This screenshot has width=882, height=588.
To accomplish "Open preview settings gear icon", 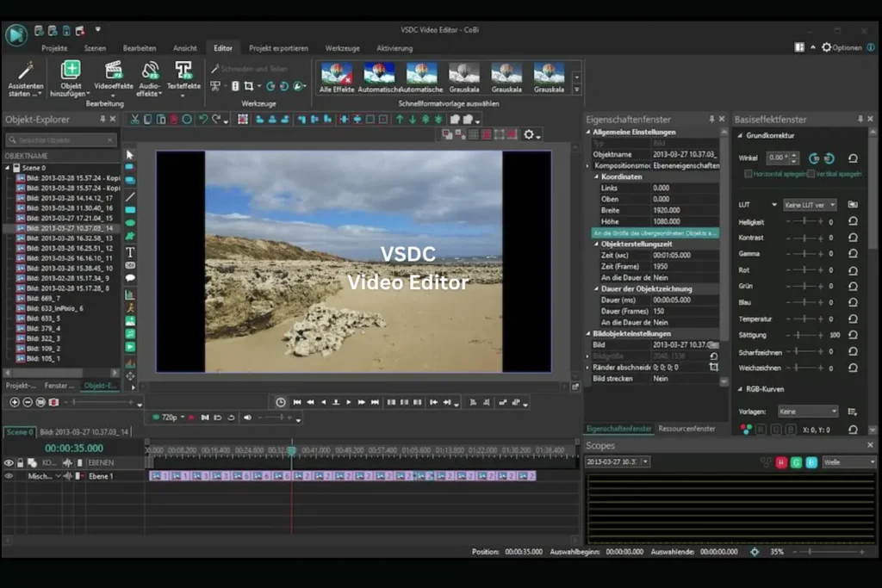I will point(529,134).
